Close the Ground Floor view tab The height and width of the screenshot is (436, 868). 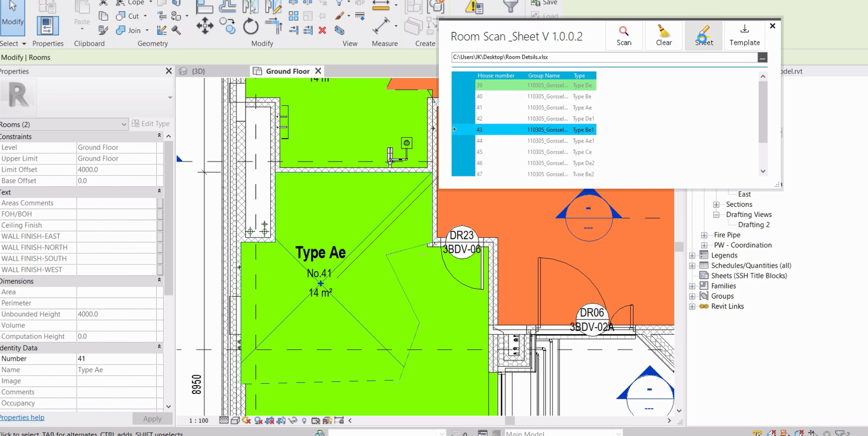tap(318, 71)
